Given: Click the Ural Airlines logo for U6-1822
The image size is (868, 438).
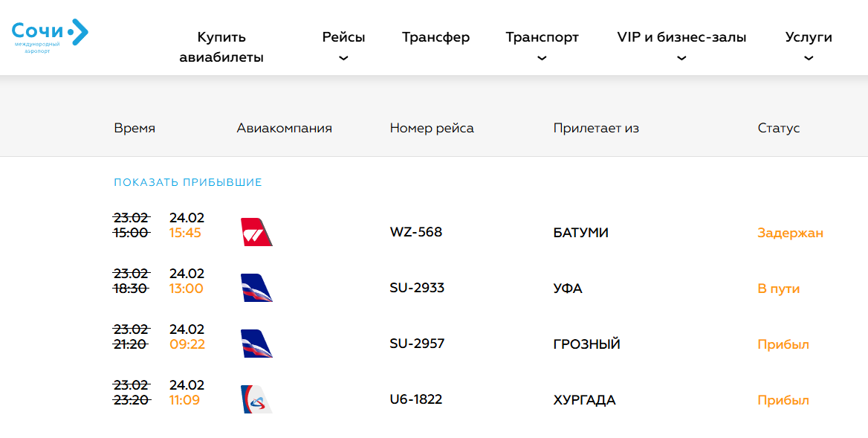Looking at the screenshot, I should coord(256,400).
